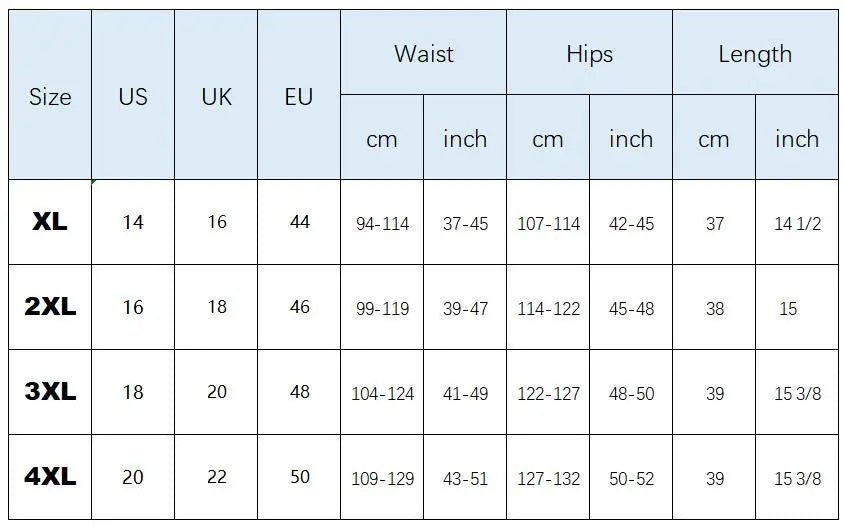Click the Size column header
844x530 pixels.
[50, 95]
